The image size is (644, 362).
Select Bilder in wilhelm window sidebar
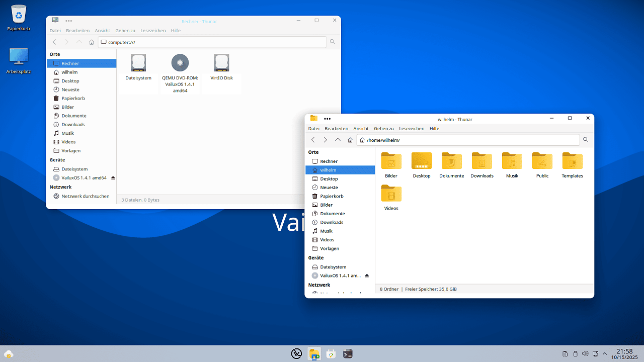[340, 205]
